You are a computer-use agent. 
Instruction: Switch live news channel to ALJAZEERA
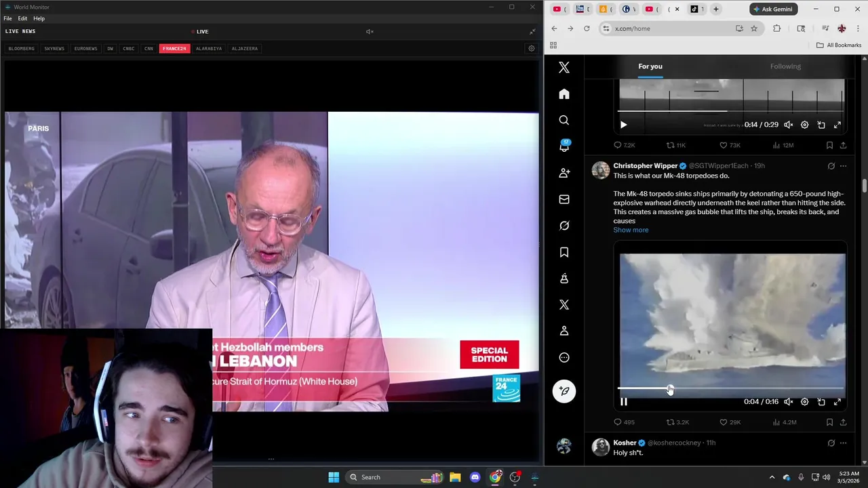[x=244, y=48]
